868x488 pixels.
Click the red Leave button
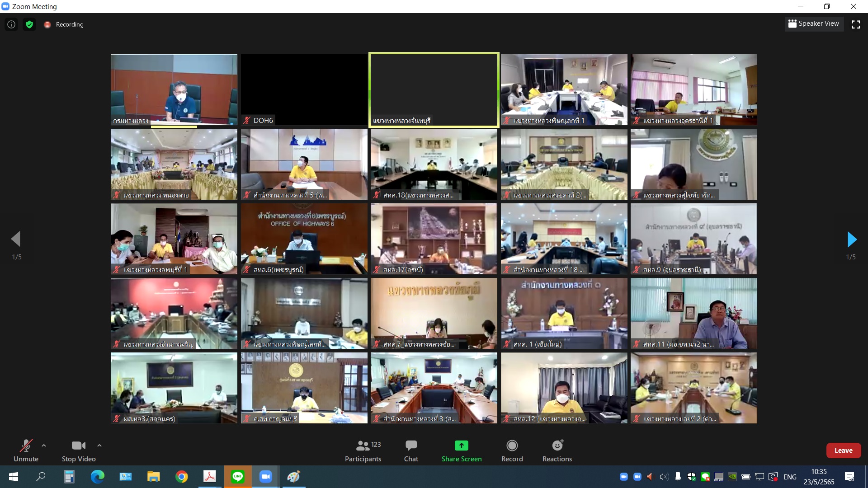point(843,450)
